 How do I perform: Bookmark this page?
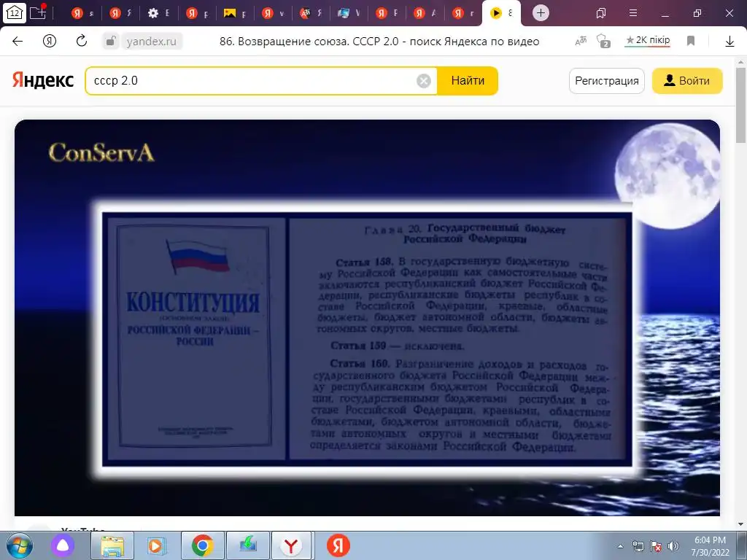tap(691, 41)
